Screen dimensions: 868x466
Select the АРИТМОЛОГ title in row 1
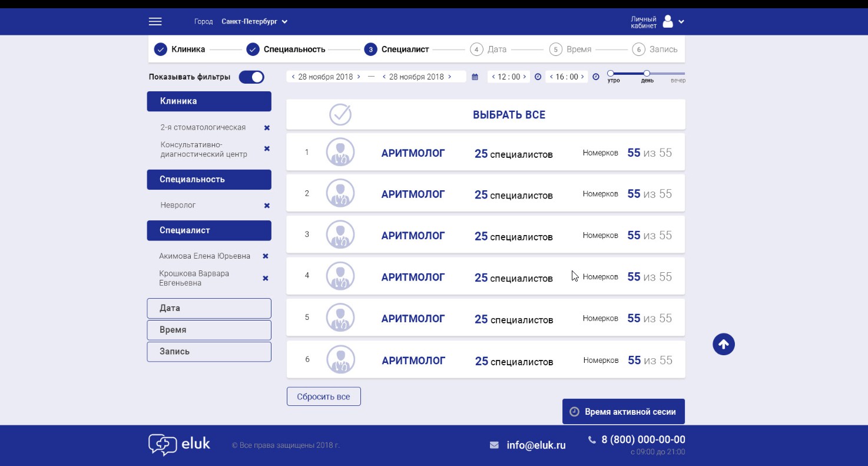point(413,153)
